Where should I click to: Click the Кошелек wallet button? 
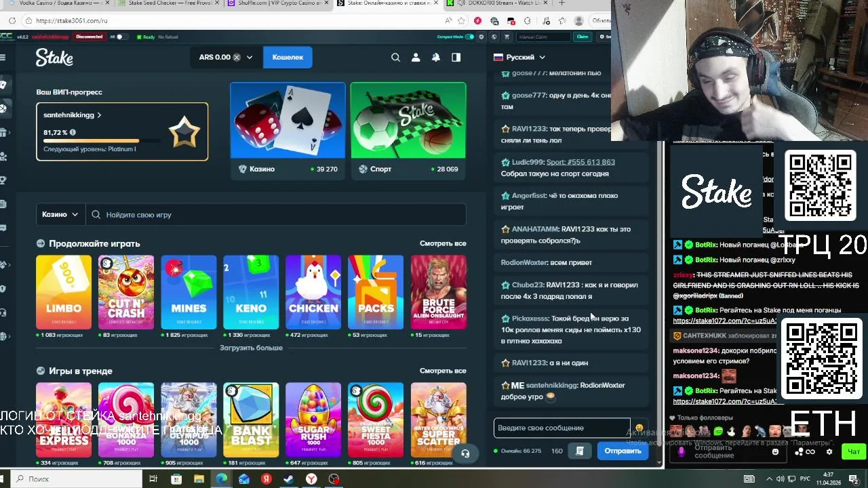click(x=288, y=58)
